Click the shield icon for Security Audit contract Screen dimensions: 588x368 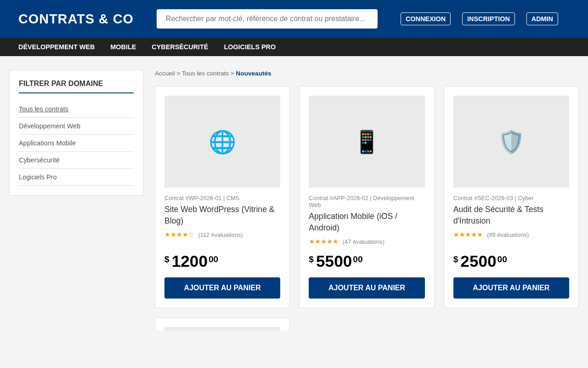click(x=511, y=142)
